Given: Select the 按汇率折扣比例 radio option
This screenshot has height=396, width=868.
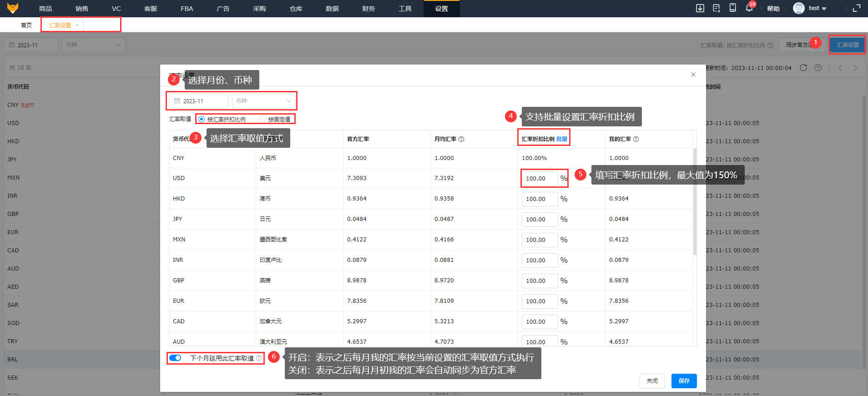Looking at the screenshot, I should pos(202,119).
